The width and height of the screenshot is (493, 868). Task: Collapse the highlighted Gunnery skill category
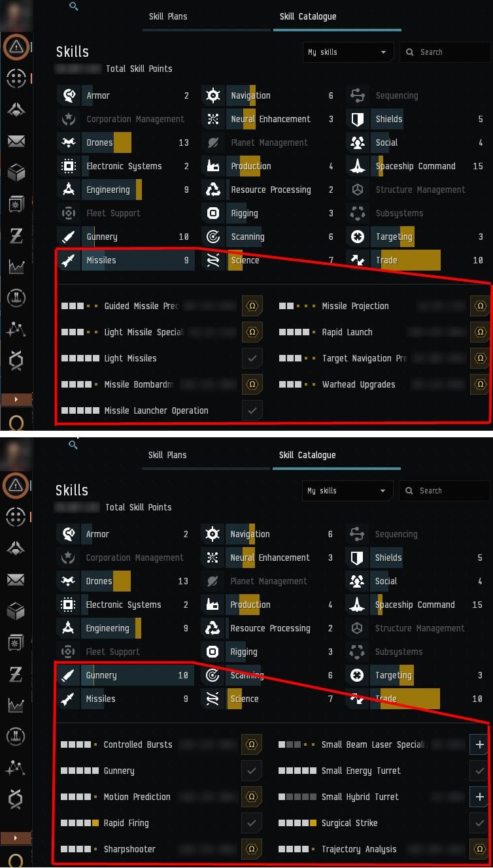point(124,675)
